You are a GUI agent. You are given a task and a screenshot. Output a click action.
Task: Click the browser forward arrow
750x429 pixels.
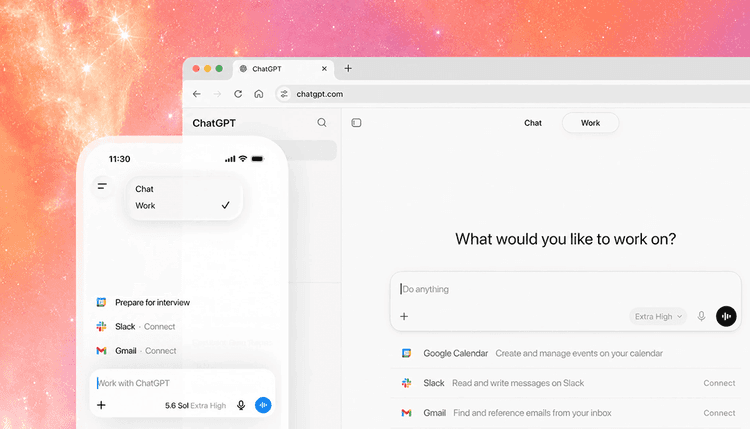tap(217, 94)
